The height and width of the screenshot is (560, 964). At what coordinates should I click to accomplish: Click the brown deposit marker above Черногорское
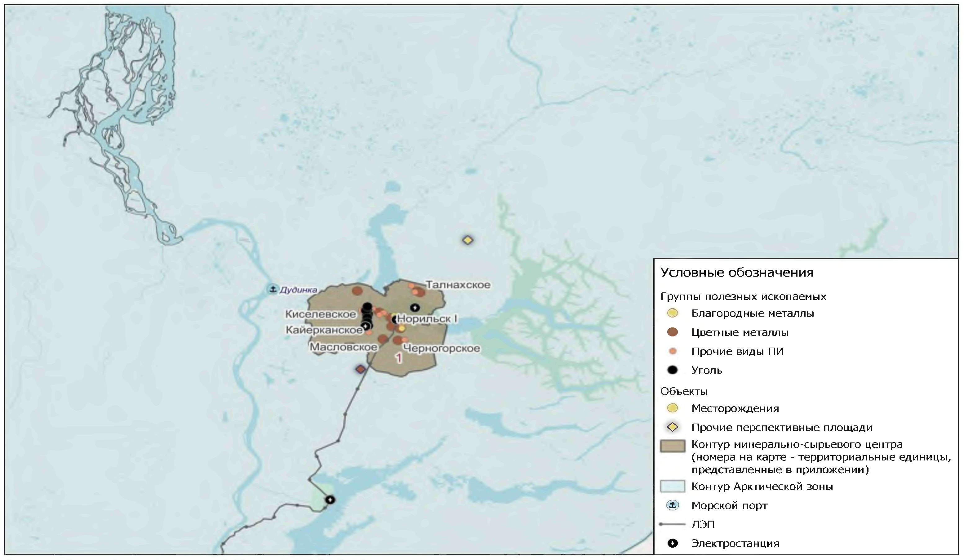point(398,340)
